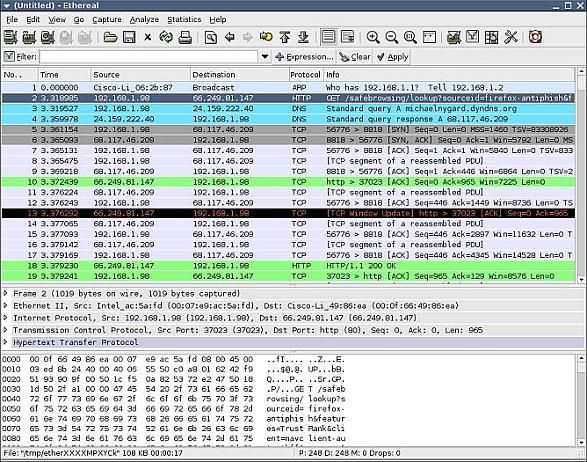This screenshot has width=587, height=462.
Task: Go back in packet history
Action: 229,37
